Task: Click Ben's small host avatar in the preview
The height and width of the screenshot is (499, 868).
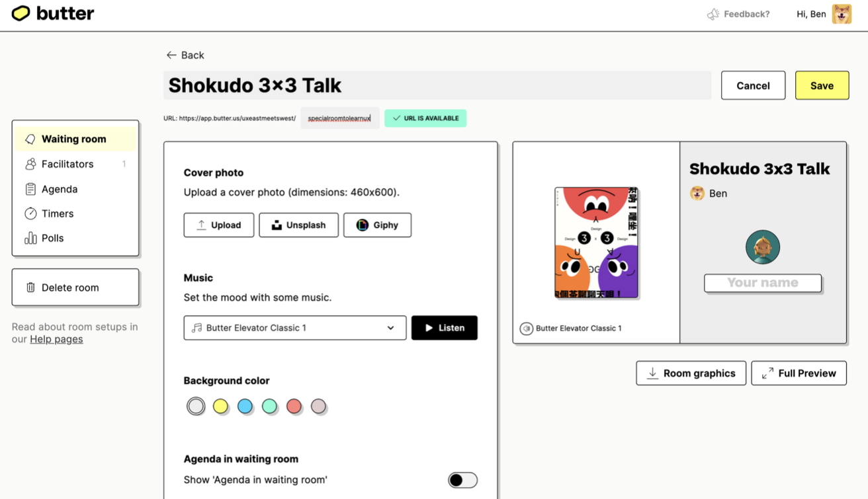Action: coord(697,193)
